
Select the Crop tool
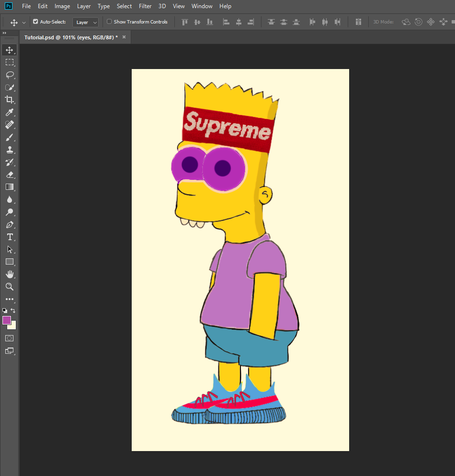9,100
